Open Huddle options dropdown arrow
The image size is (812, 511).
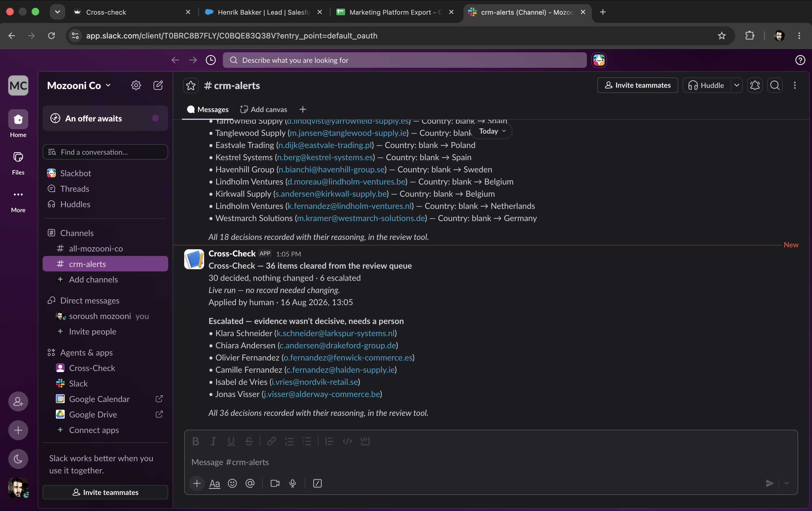[x=736, y=85]
